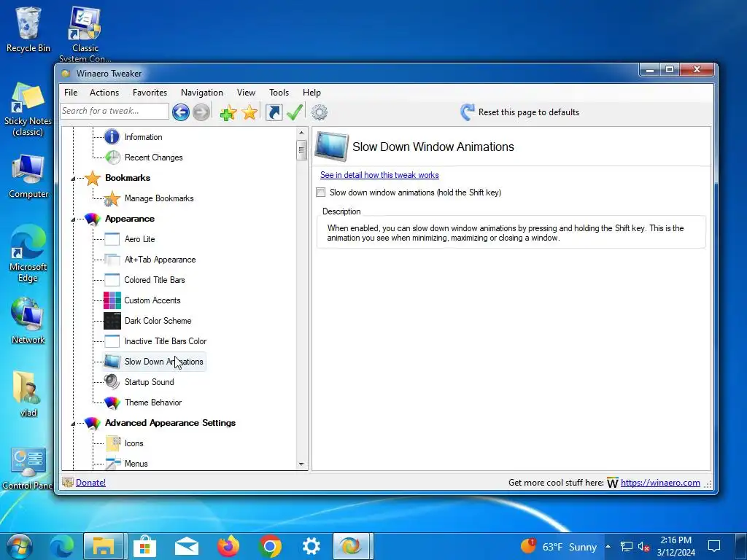Click Reset this page to defaults
The image size is (747, 560).
tap(519, 112)
